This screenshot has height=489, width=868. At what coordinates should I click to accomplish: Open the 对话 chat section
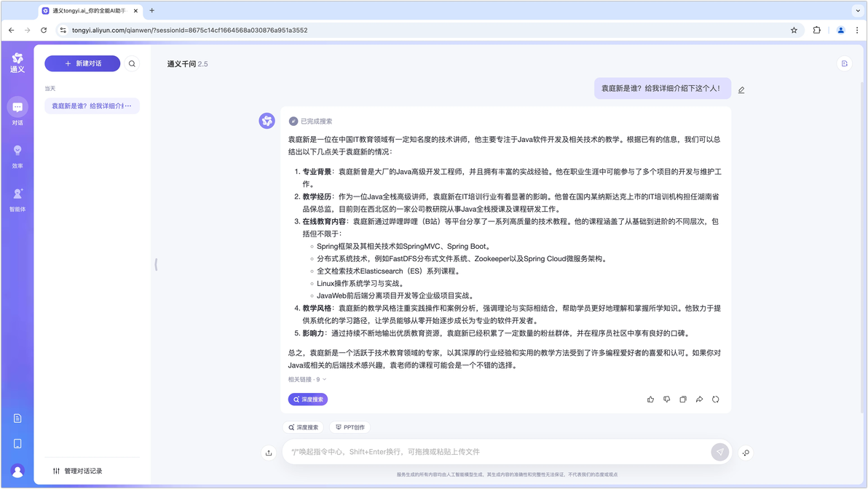[17, 112]
